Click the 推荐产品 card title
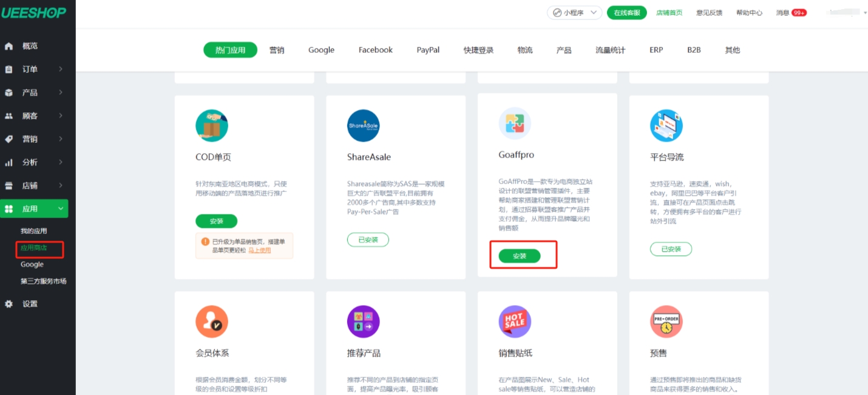This screenshot has height=395, width=868. 364,353
